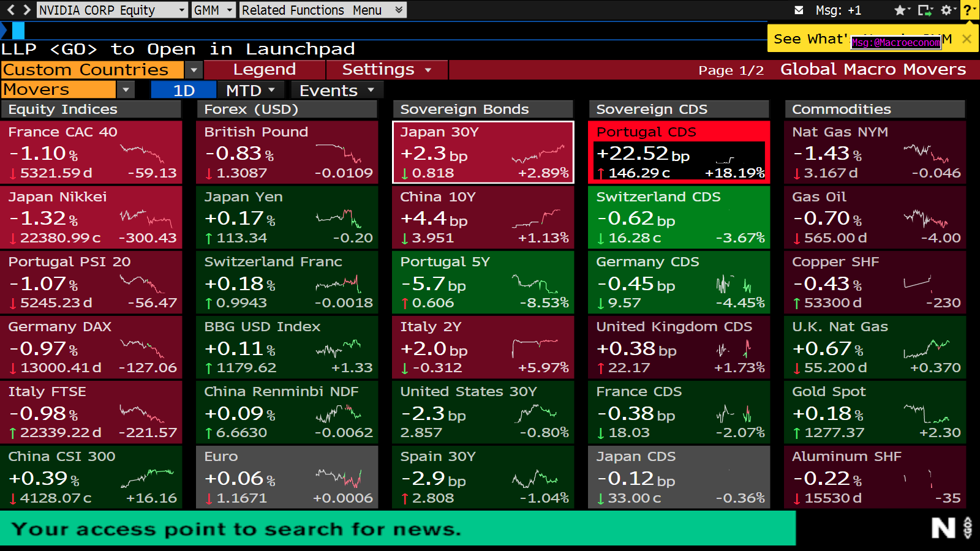Open the Portugal CDS tile

click(679, 152)
